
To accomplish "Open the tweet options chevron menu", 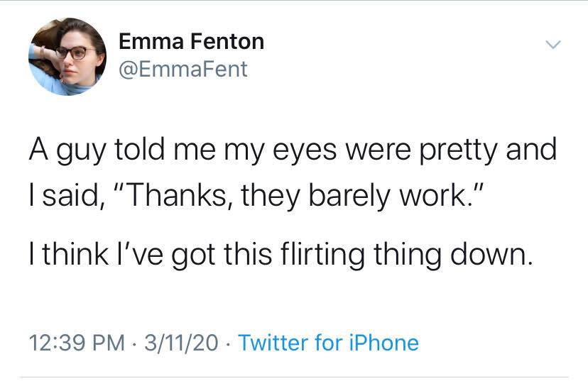I will [552, 45].
